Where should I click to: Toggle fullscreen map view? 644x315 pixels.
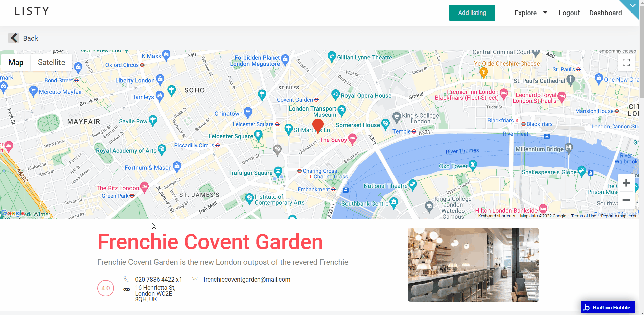click(x=626, y=62)
